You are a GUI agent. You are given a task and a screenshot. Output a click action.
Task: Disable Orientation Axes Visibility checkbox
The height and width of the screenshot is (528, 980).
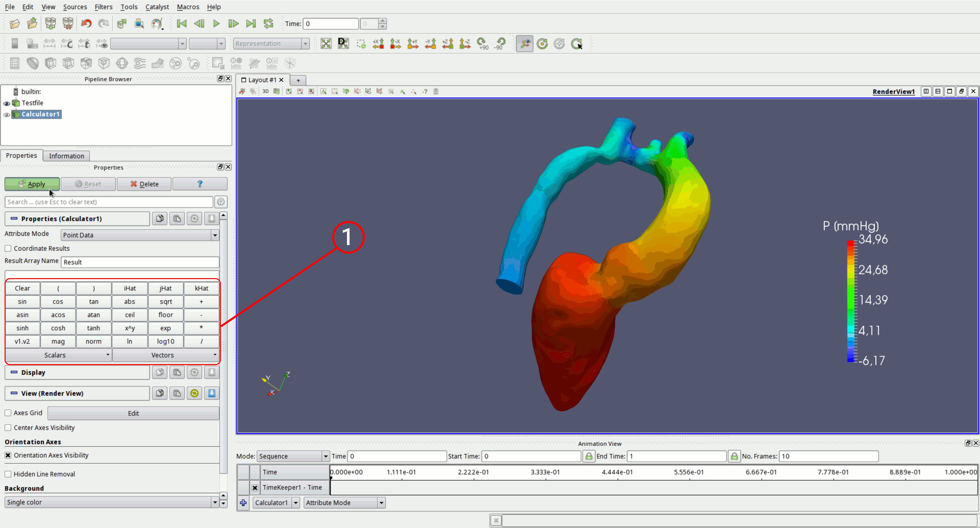pyautogui.click(x=8, y=455)
